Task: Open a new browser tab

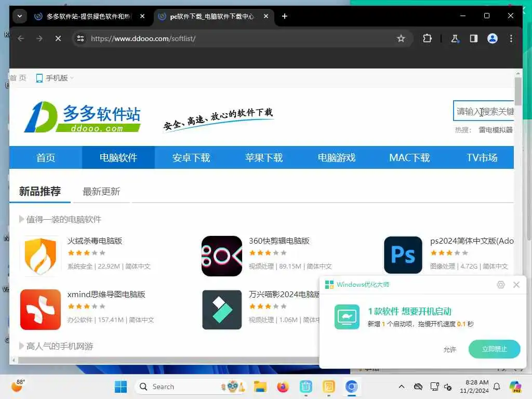Action: point(285,16)
